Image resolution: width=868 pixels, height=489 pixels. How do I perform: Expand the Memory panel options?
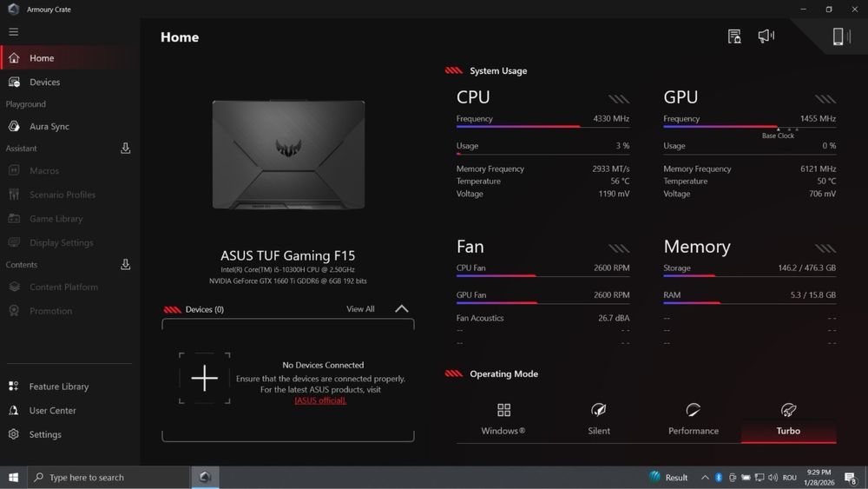click(825, 248)
